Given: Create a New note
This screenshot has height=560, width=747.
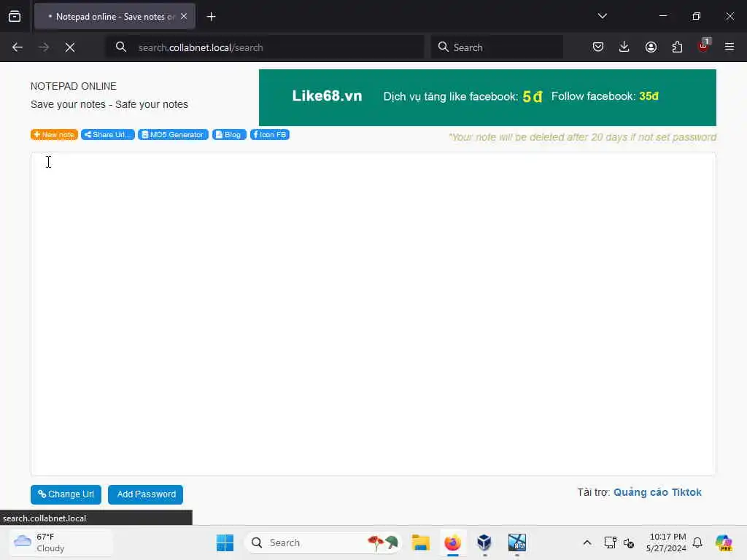Looking at the screenshot, I should point(54,135).
